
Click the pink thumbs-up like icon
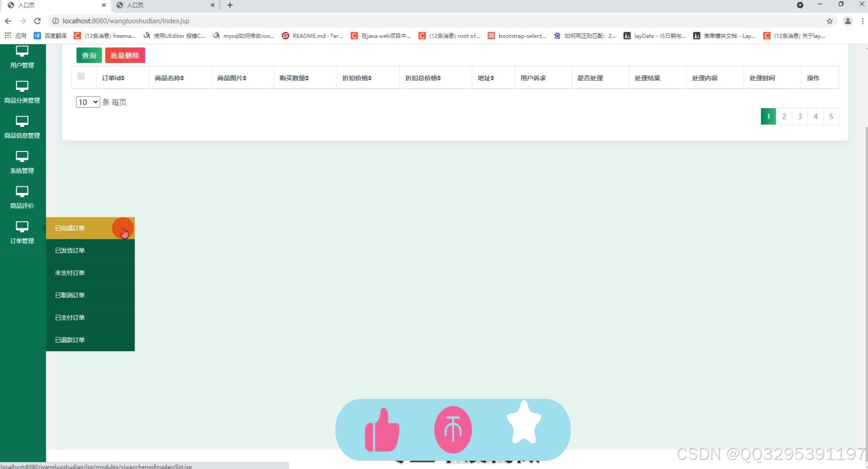[382, 430]
